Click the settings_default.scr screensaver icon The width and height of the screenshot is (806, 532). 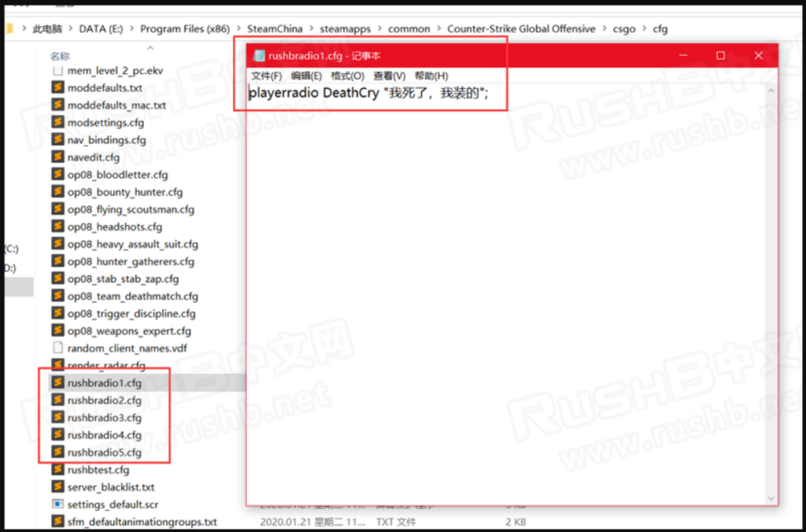[57, 504]
